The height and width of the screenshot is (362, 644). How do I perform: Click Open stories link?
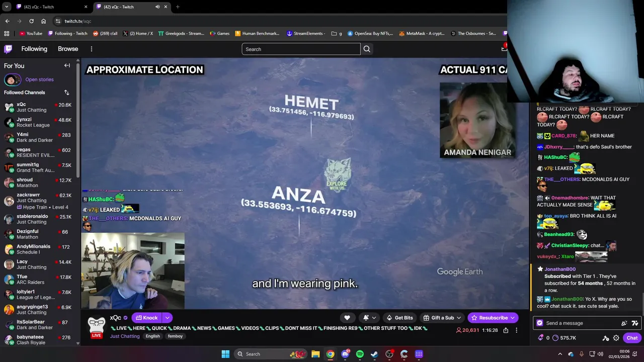click(39, 79)
